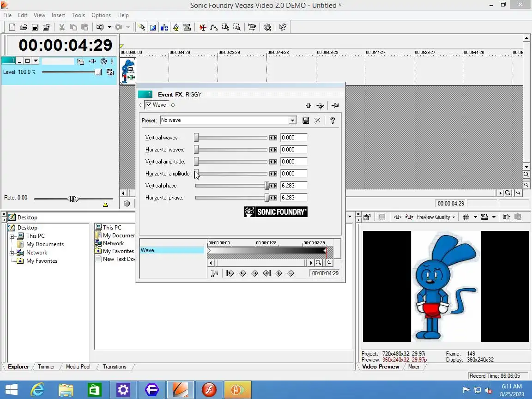
Task: Toggle Mute on track 1
Action: tap(104, 61)
